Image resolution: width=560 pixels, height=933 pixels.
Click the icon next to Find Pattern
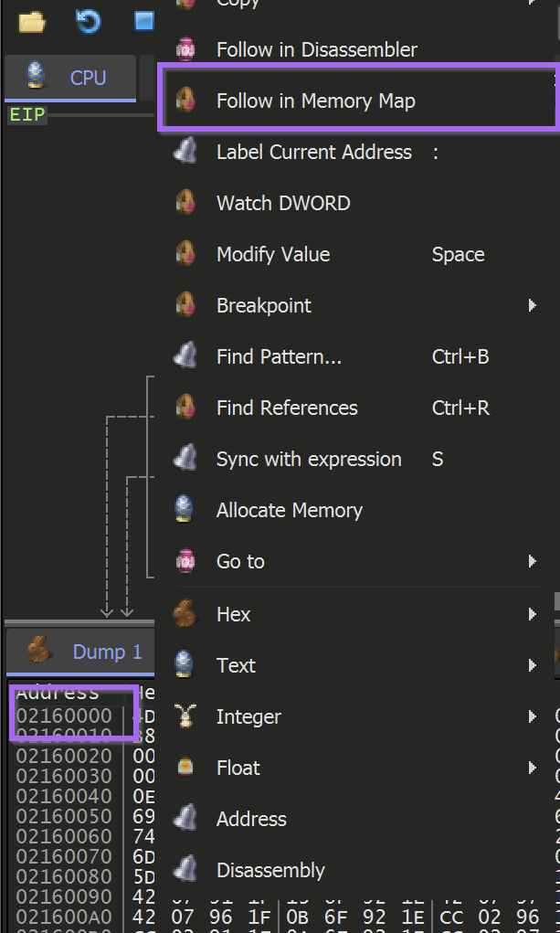click(185, 356)
